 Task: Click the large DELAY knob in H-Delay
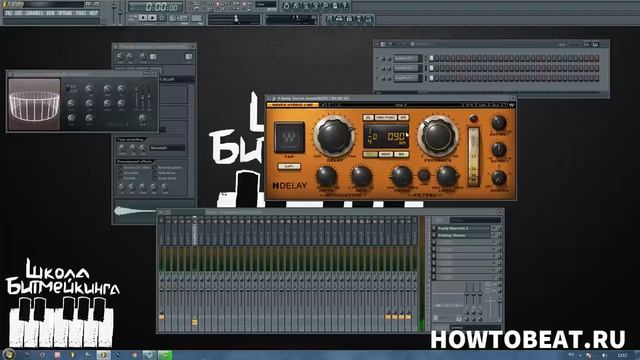[334, 136]
